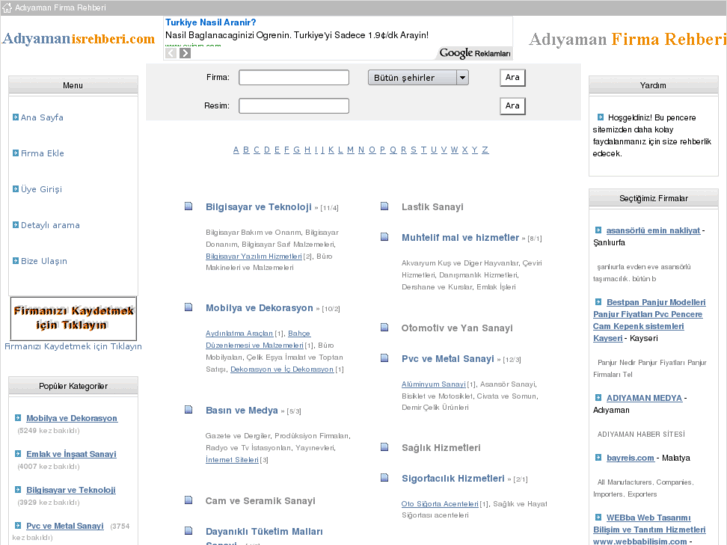The width and height of the screenshot is (727, 545).
Task: Open Emlak ve İnşaat Sanayi popular link
Action: 71,454
